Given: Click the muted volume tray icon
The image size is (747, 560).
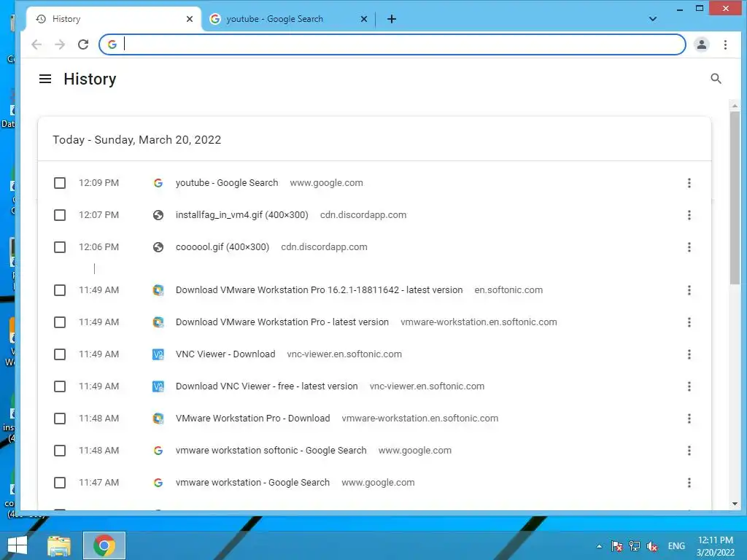Looking at the screenshot, I should 651,546.
